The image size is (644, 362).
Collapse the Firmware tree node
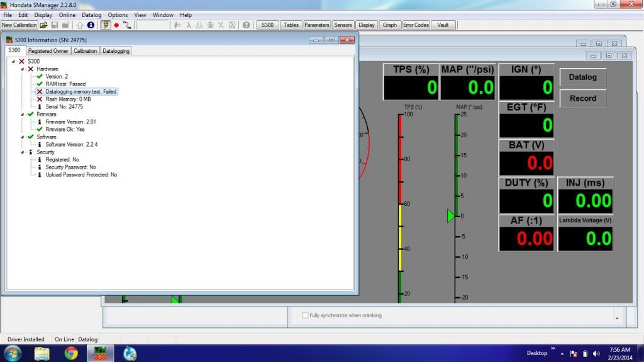tap(21, 115)
